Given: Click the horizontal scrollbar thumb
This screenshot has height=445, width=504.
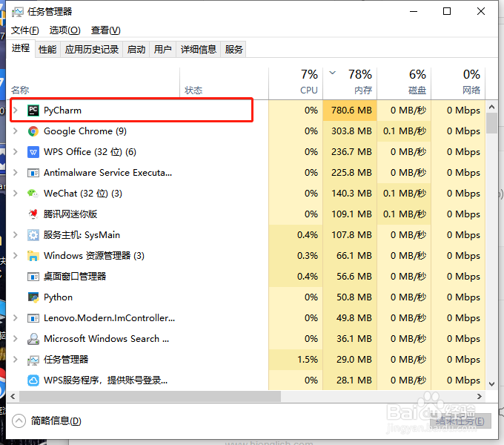Looking at the screenshot, I should coord(150,397).
